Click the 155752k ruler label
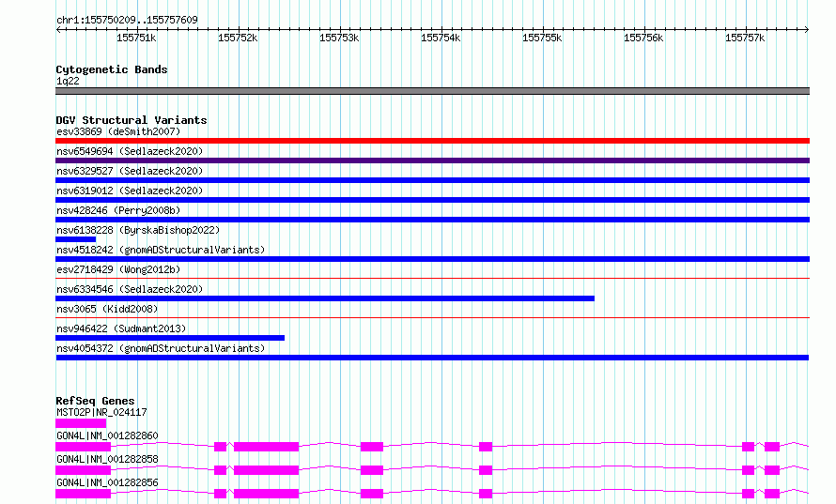 [238, 38]
